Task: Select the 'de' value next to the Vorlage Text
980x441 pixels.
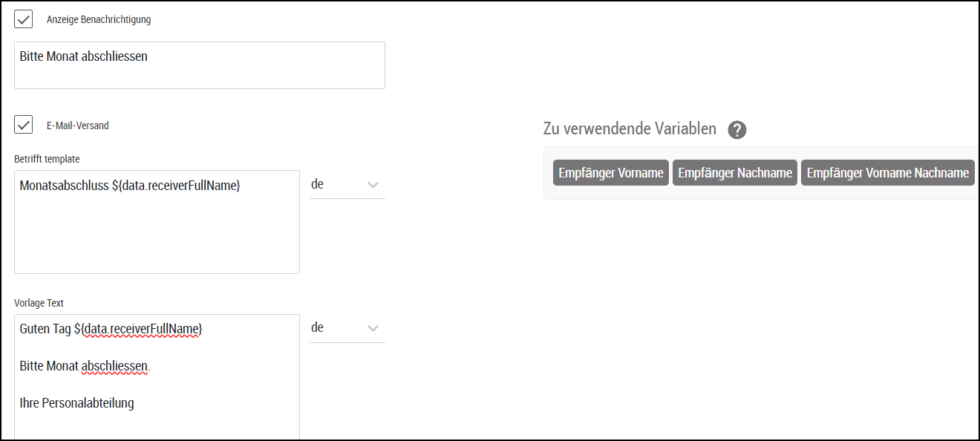Action: [x=318, y=327]
